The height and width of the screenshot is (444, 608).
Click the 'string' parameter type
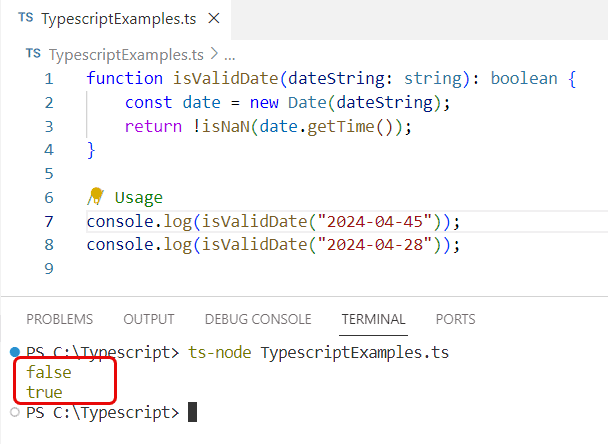pyautogui.click(x=433, y=79)
